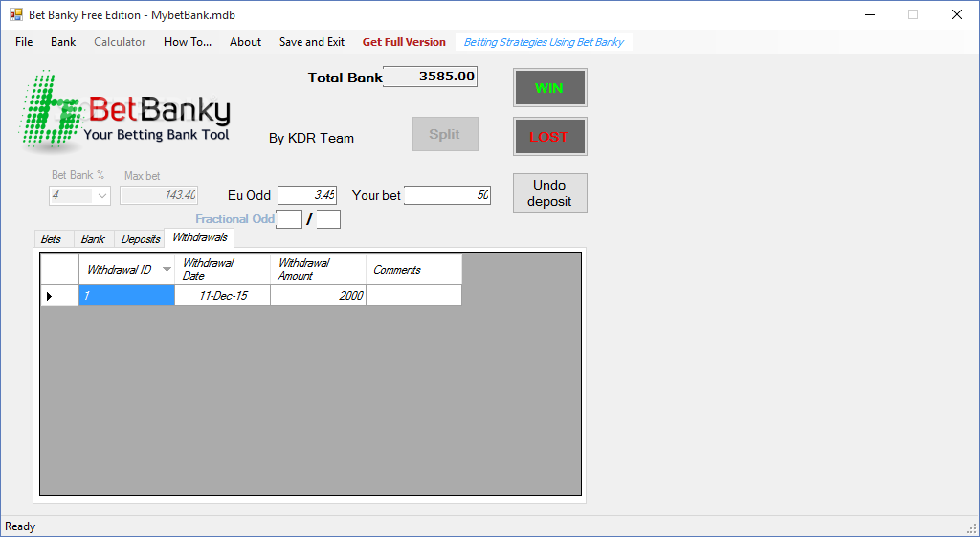
Task: Click the Withdrawal Date column header
Action: [x=222, y=269]
